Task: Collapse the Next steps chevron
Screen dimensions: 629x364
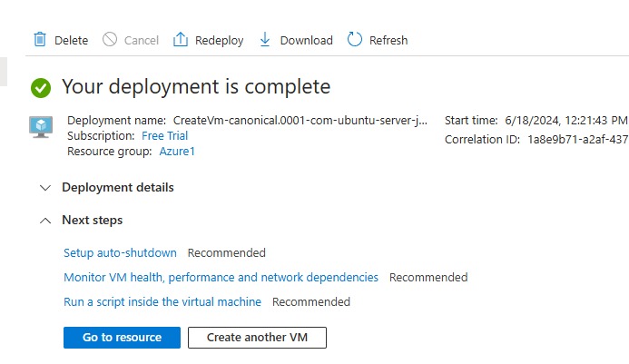Action: coord(44,221)
